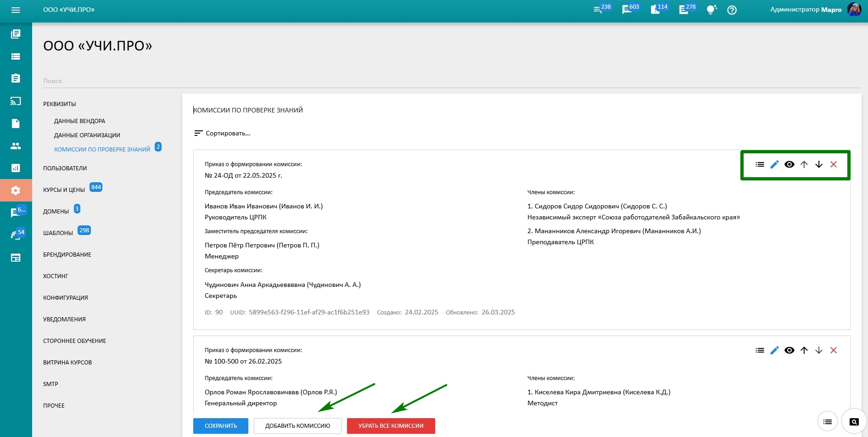Open the РЕКВИЗИТЫ section
This screenshot has height=437, width=868.
click(60, 104)
